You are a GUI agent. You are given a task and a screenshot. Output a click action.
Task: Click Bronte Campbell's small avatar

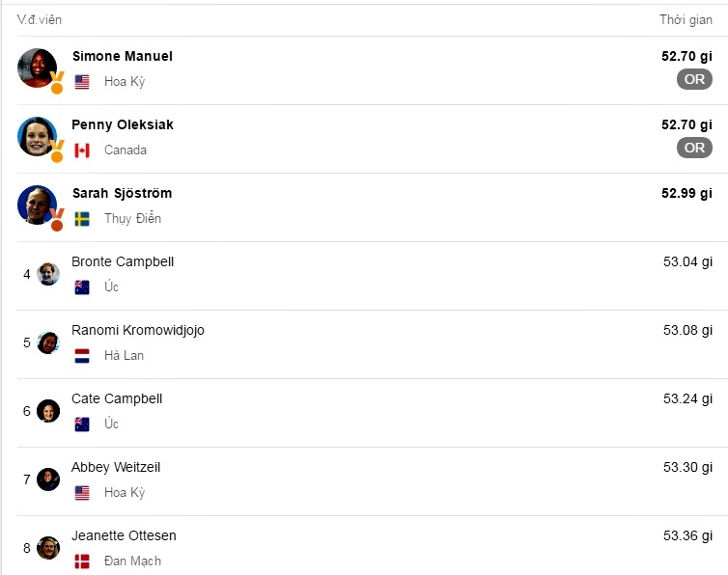click(48, 274)
